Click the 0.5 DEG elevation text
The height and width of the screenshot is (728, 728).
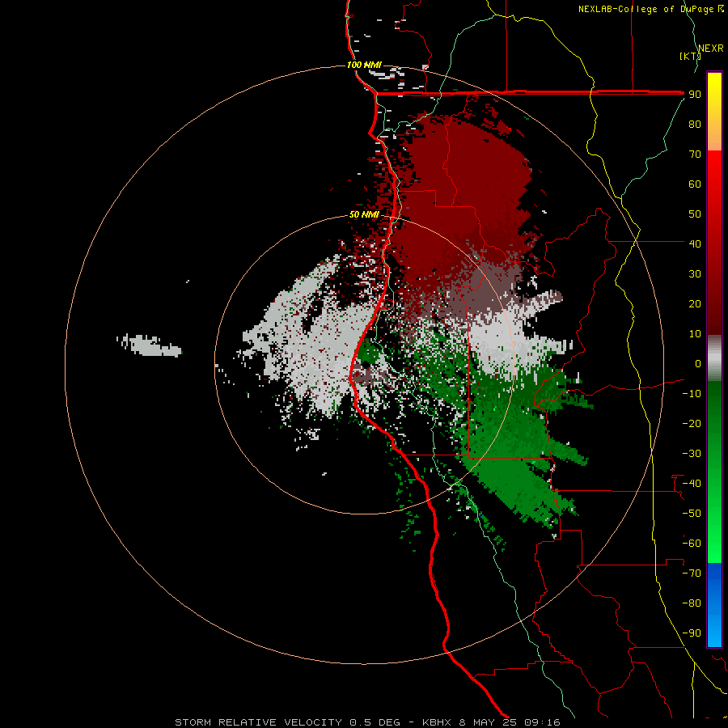pyautogui.click(x=375, y=722)
